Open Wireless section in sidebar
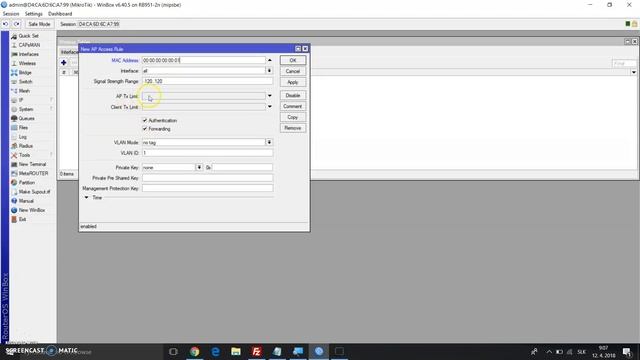Image resolution: width=640 pixels, height=360 pixels. pyautogui.click(x=27, y=63)
